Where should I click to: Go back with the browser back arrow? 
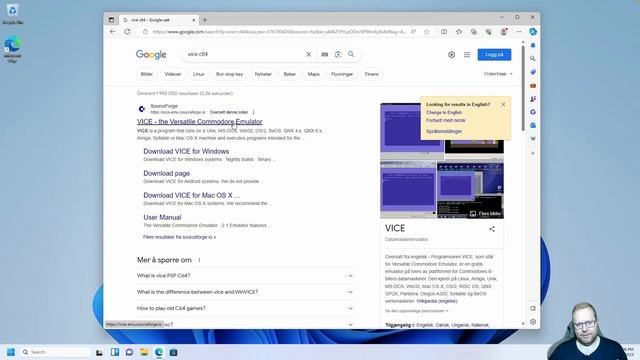coord(113,32)
